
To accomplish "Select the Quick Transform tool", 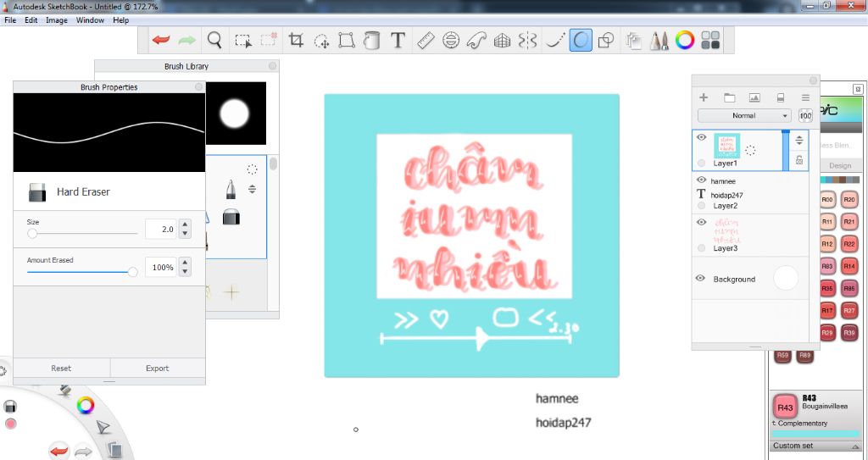I will (321, 41).
